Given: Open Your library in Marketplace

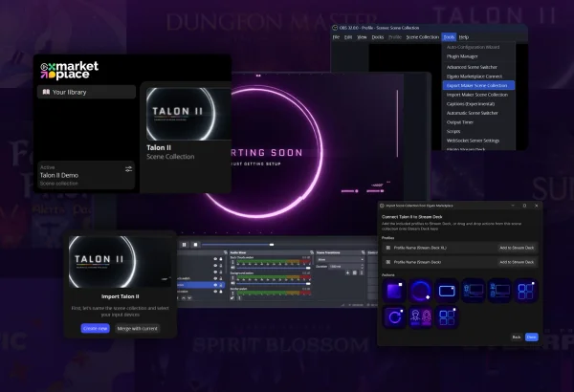Looking at the screenshot, I should click(86, 92).
